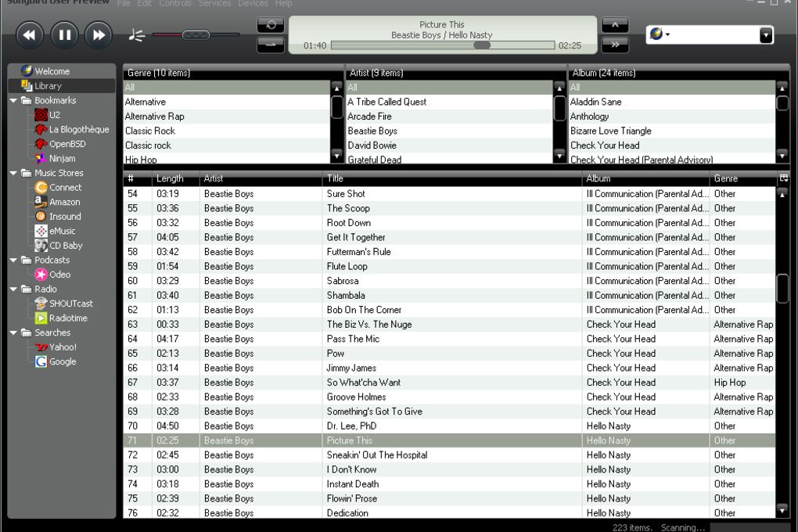Select the track Sure Shot

coord(449,194)
